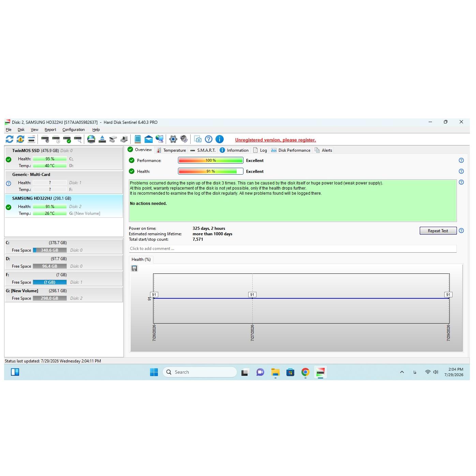Select the TwinMOS SSD disk entry
This screenshot has height=476, width=476.
coord(64,158)
